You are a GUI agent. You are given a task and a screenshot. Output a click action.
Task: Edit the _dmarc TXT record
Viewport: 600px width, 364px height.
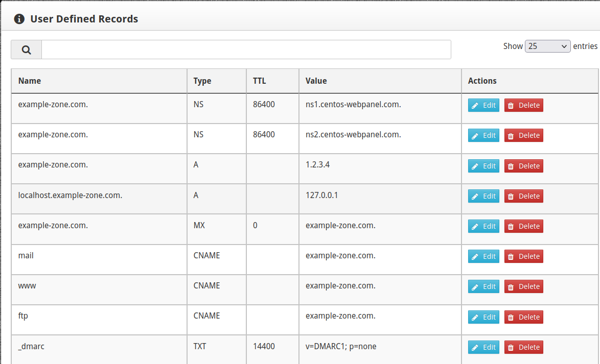(x=483, y=347)
